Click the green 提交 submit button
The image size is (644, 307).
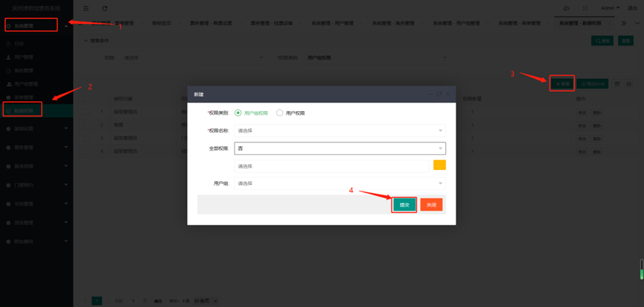pyautogui.click(x=404, y=204)
